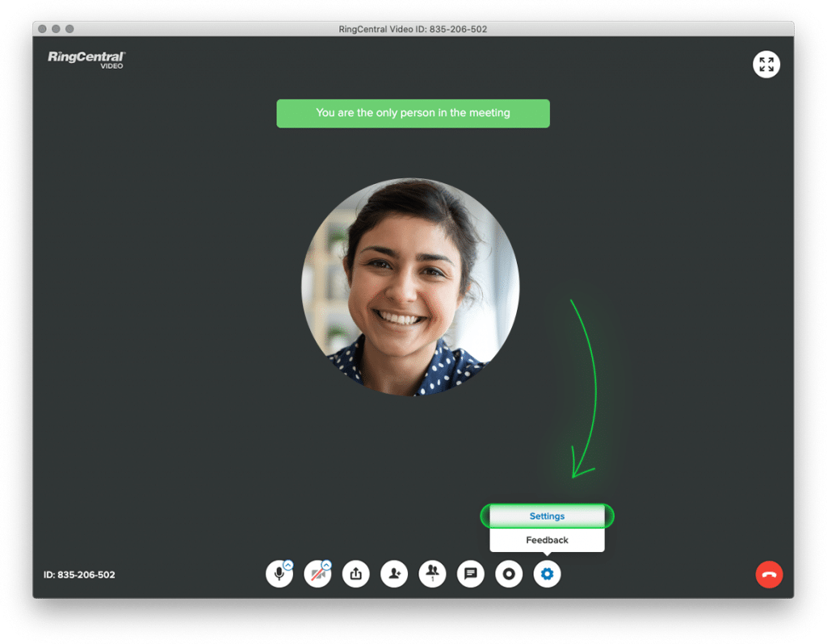The height and width of the screenshot is (644, 827).
Task: Click the window title bar text
Action: pyautogui.click(x=413, y=29)
